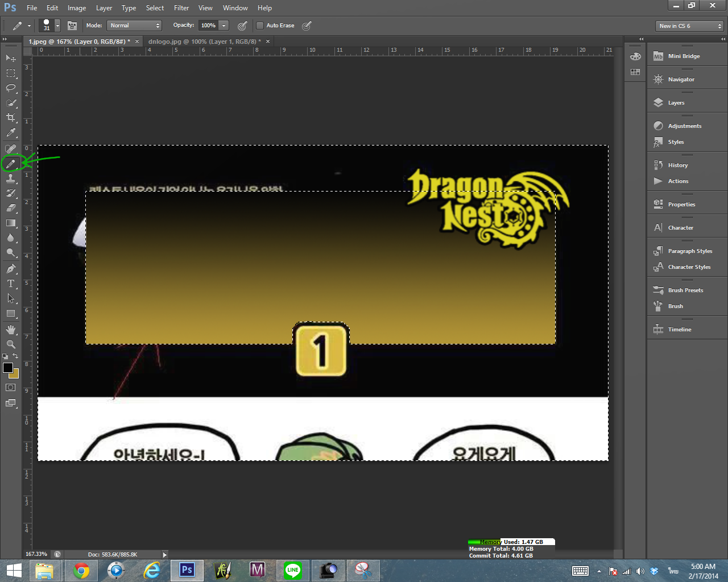The height and width of the screenshot is (582, 728).
Task: Select the Hand tool
Action: pyautogui.click(x=11, y=330)
